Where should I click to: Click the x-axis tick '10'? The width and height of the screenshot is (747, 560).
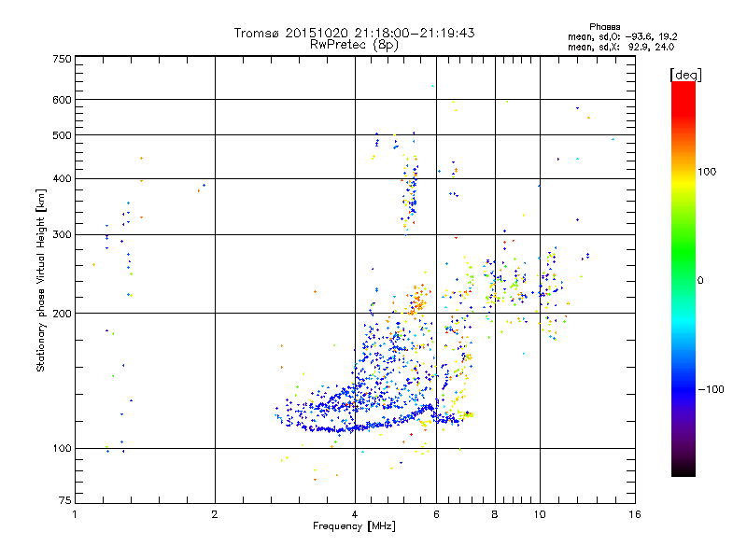point(540,514)
